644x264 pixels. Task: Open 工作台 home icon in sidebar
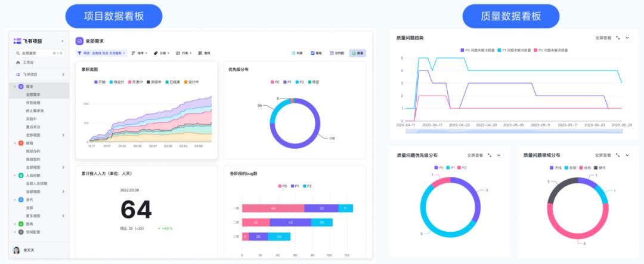coord(18,62)
